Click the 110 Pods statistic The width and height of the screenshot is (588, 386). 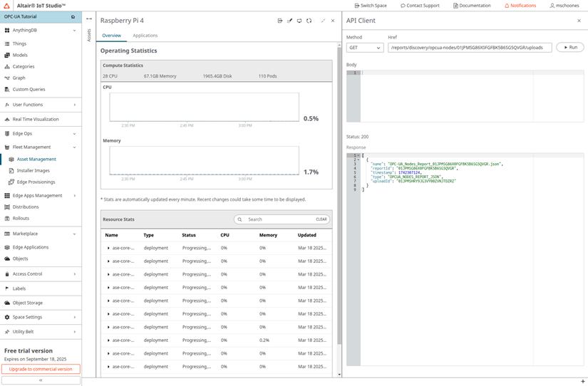tap(267, 76)
